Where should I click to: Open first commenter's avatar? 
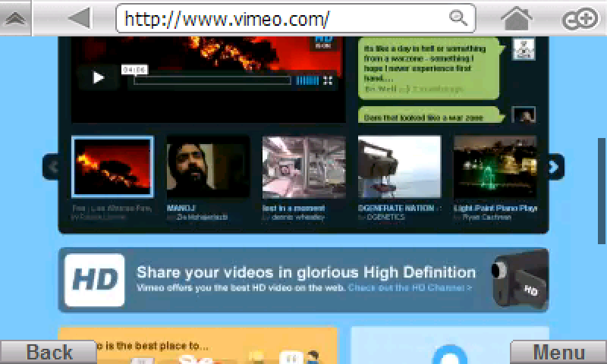point(524,49)
